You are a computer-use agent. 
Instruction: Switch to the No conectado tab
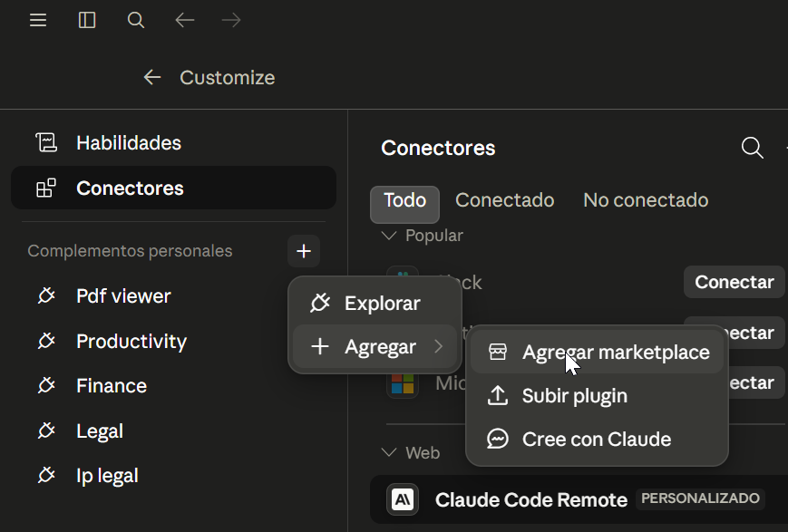[x=646, y=200]
